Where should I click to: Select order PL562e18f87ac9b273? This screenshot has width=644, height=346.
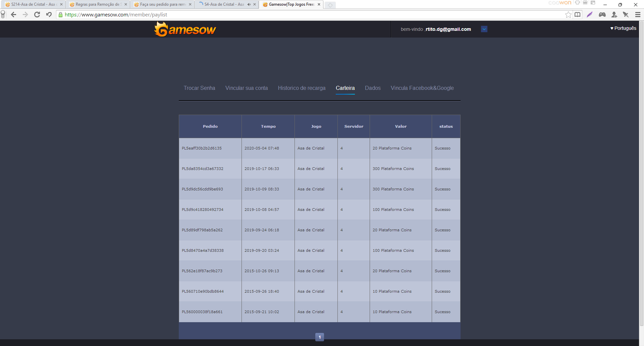click(x=202, y=271)
